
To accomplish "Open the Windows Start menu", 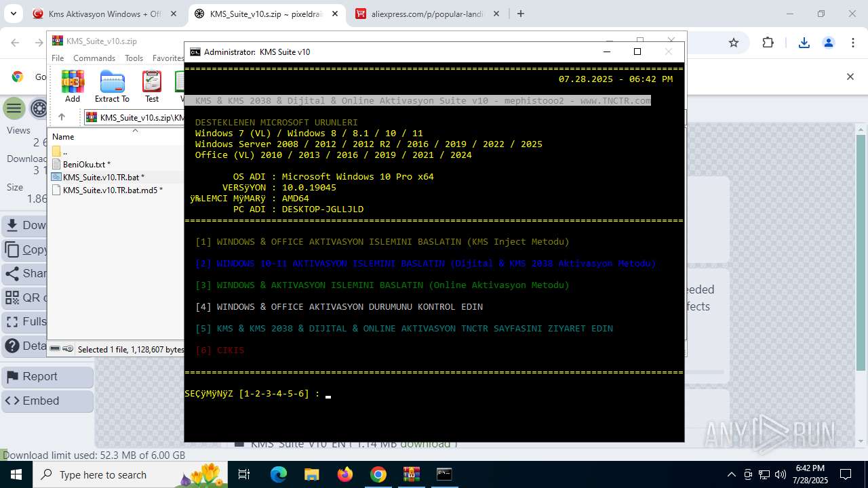I will tap(16, 474).
